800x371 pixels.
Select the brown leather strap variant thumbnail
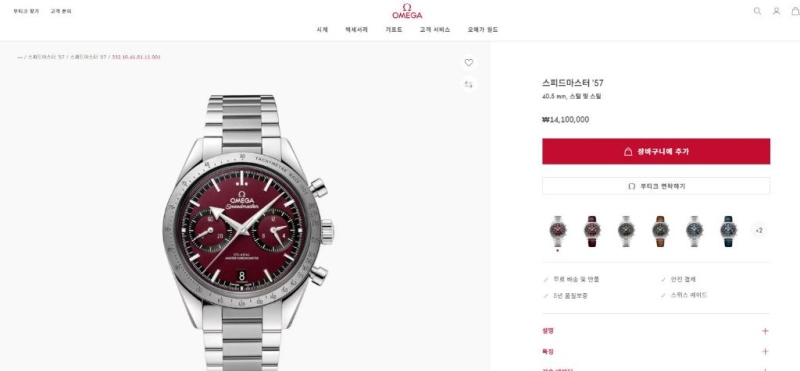[x=660, y=231]
